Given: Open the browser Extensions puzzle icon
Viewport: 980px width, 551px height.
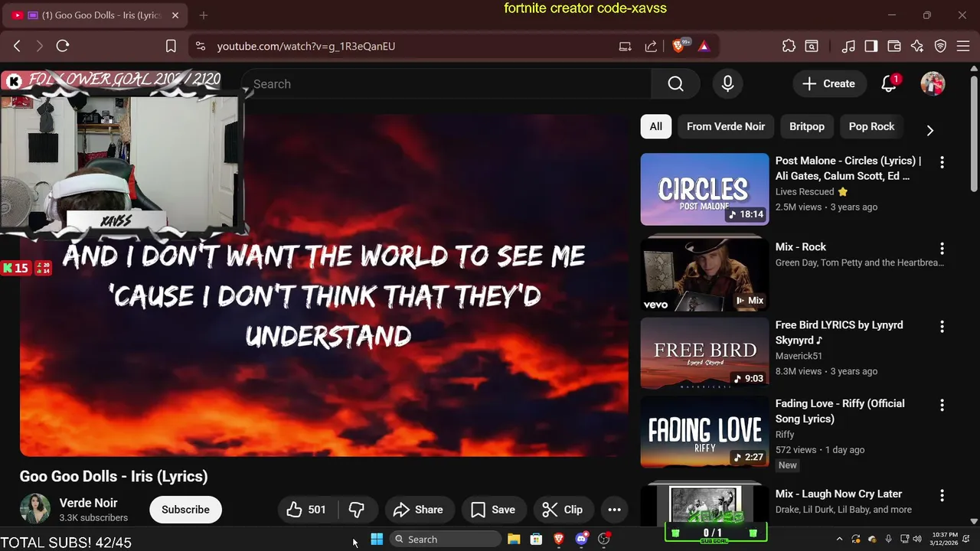Looking at the screenshot, I should (x=789, y=46).
